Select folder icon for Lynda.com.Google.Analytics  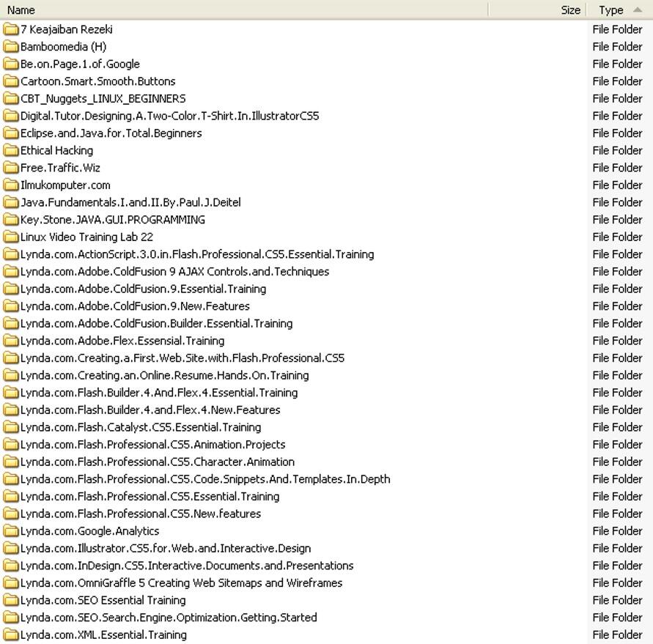[x=11, y=531]
